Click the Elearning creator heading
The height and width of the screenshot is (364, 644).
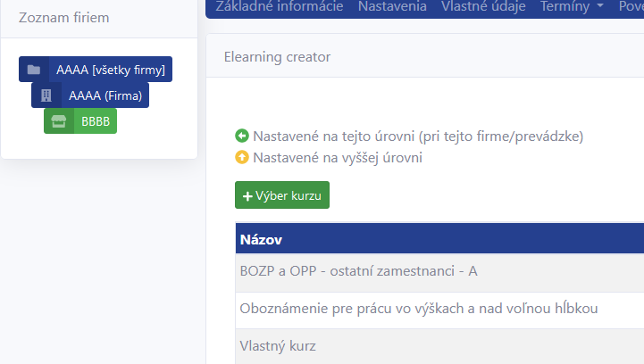coord(277,56)
